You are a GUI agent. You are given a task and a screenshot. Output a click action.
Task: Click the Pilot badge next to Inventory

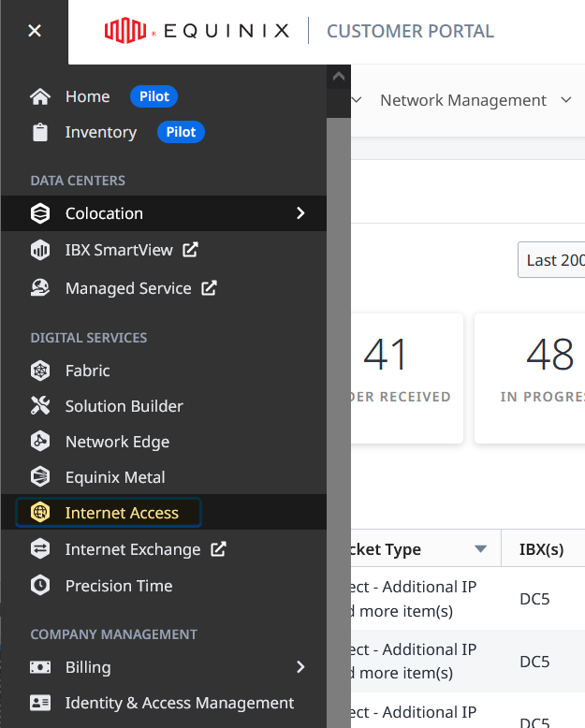[x=181, y=132]
